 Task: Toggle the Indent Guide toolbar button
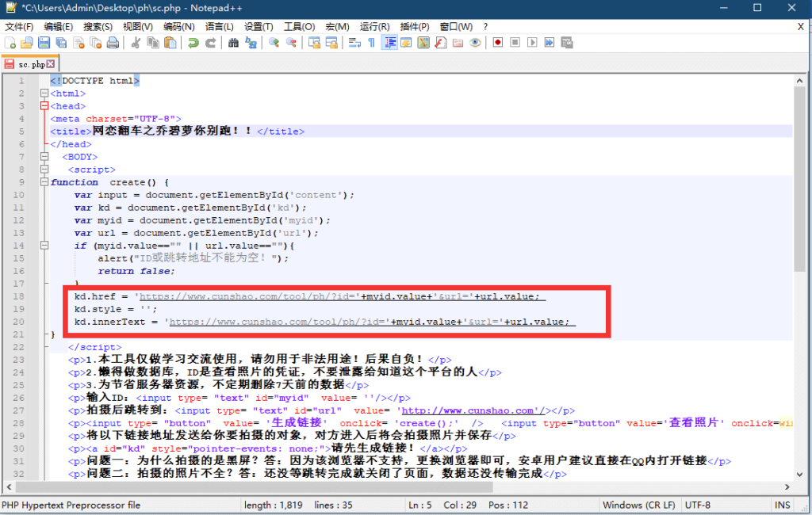(x=389, y=43)
